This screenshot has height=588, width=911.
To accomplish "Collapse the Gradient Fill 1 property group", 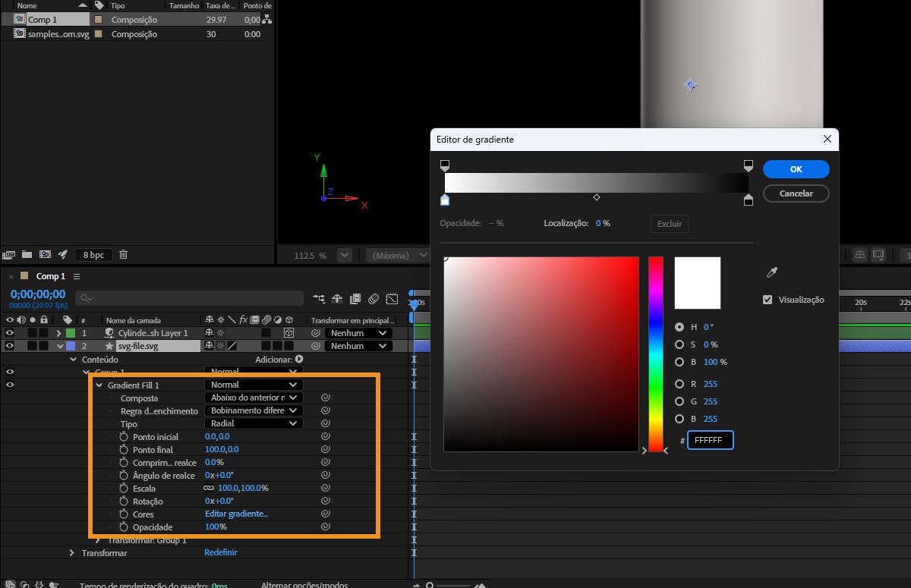I will [99, 385].
